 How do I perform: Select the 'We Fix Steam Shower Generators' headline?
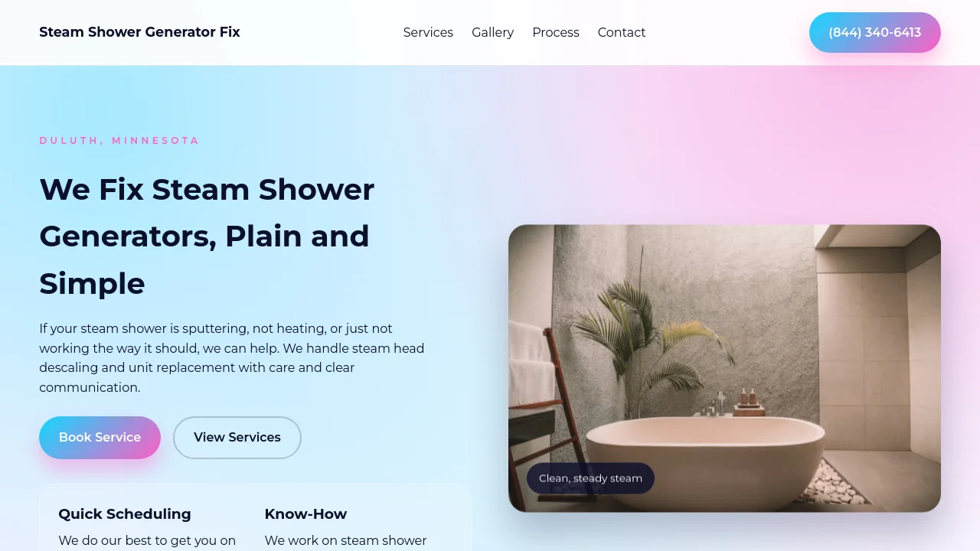207,236
